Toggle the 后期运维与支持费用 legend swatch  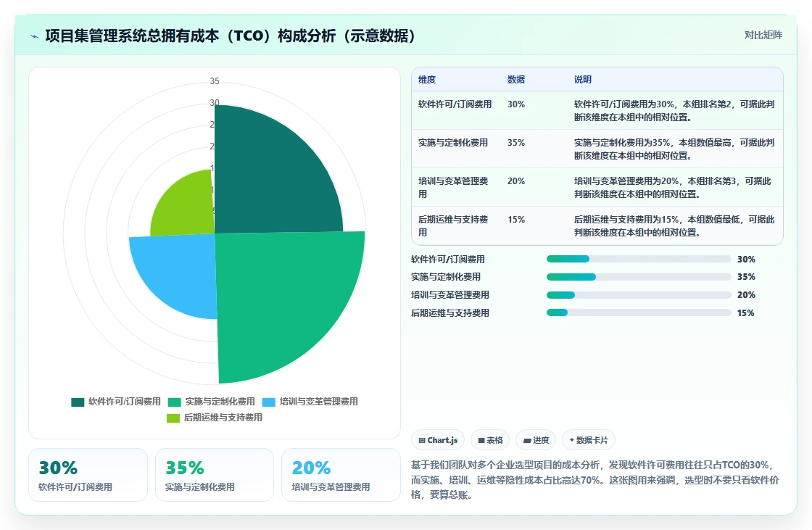point(173,418)
